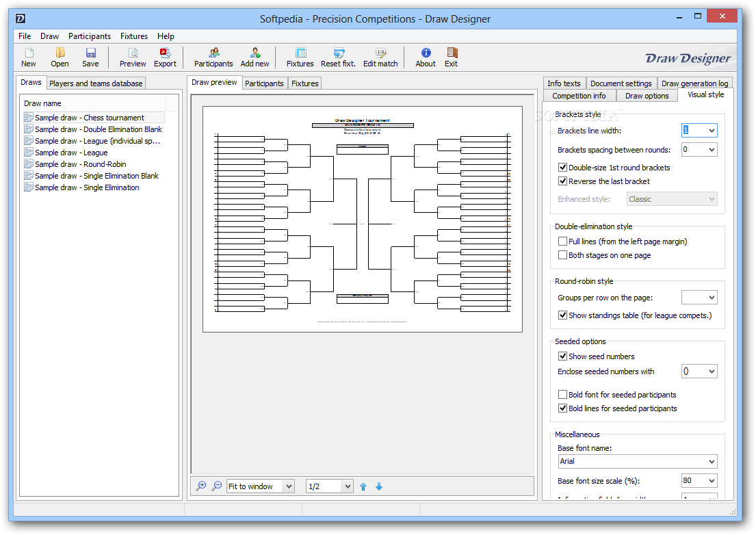This screenshot has width=756, height=535.
Task: Open Fixtures toolbar icon
Action: [300, 57]
